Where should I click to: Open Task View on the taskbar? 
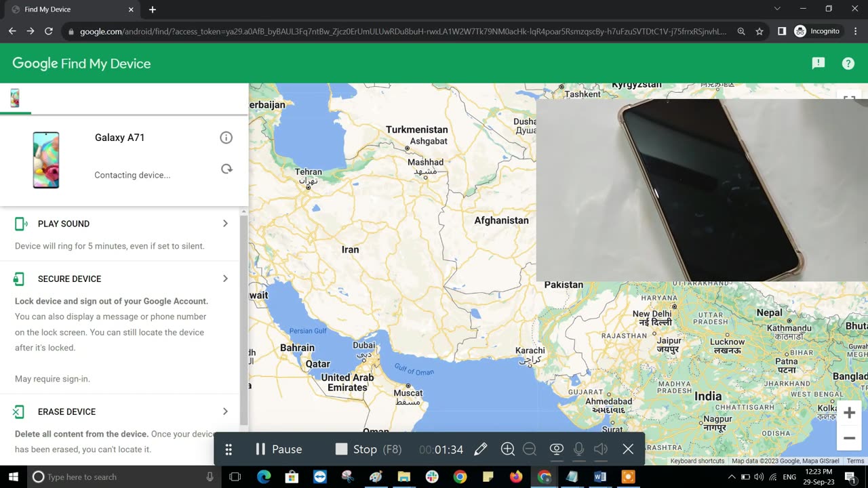tap(235, 476)
